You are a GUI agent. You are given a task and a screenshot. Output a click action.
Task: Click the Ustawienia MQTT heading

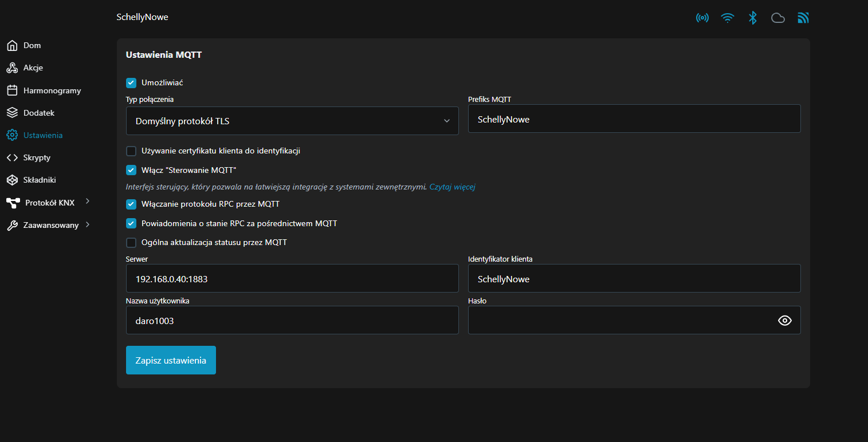tap(164, 56)
